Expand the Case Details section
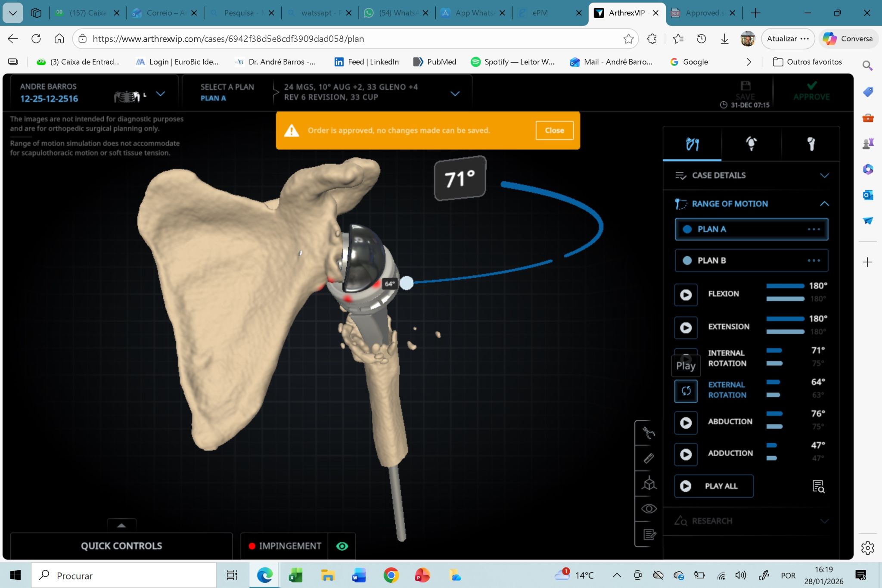This screenshot has height=588, width=882. click(824, 176)
